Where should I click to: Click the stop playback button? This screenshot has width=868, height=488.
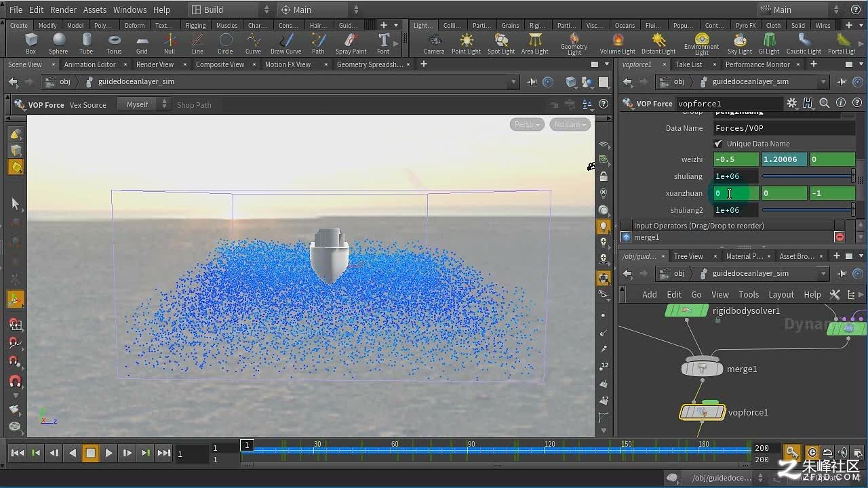(90, 453)
